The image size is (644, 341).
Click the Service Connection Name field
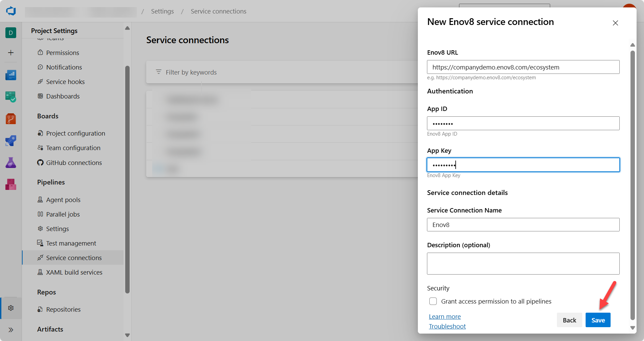(x=523, y=225)
